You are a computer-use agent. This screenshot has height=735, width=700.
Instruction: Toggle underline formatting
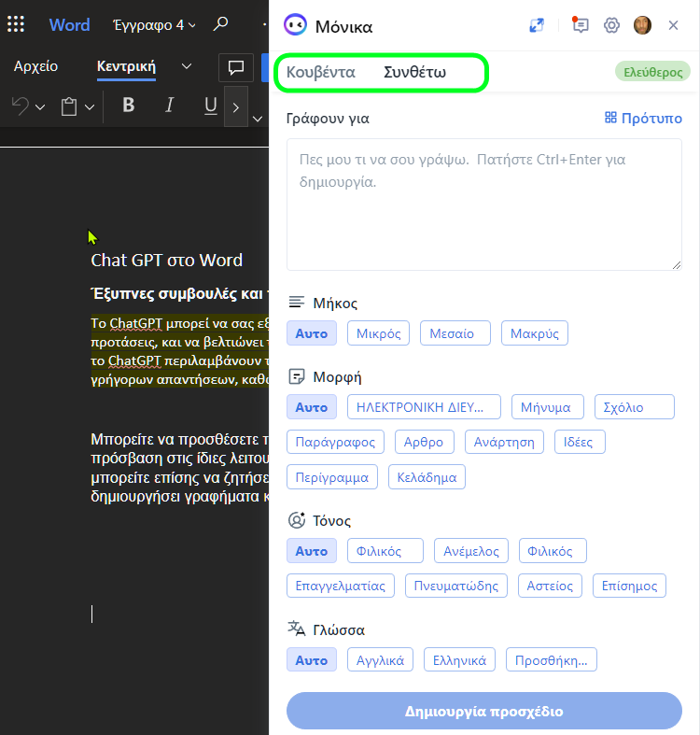(211, 106)
